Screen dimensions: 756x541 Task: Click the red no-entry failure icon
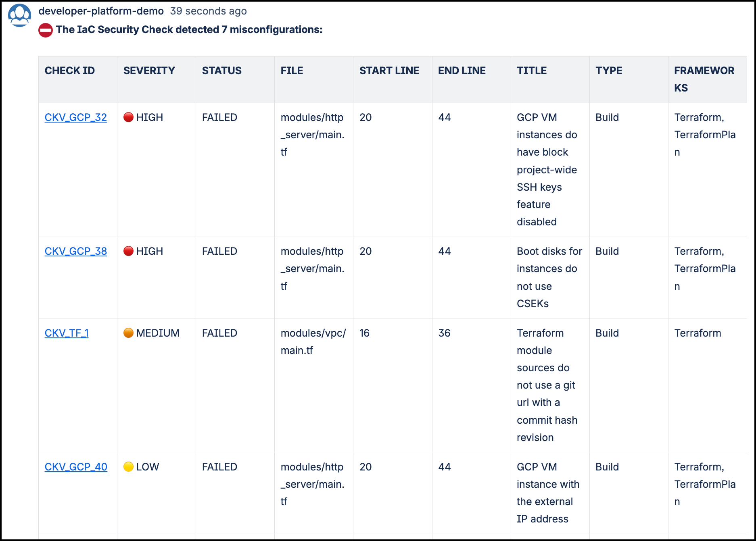pos(46,30)
